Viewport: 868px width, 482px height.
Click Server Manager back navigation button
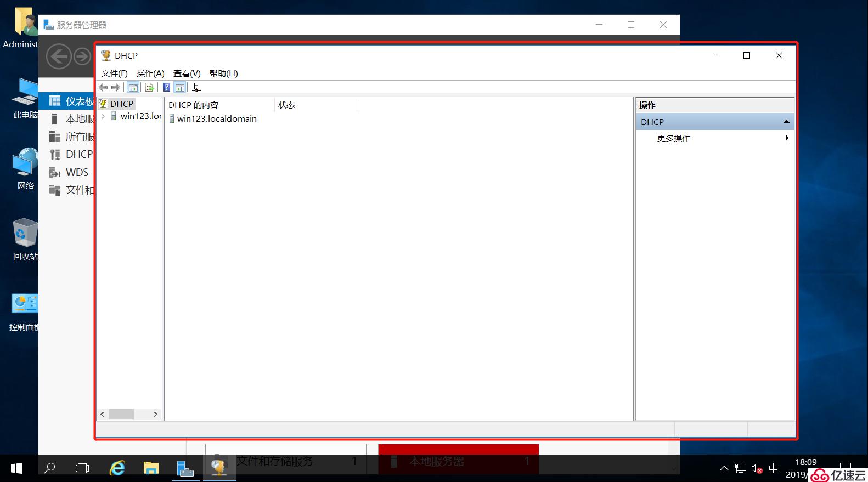(x=59, y=56)
